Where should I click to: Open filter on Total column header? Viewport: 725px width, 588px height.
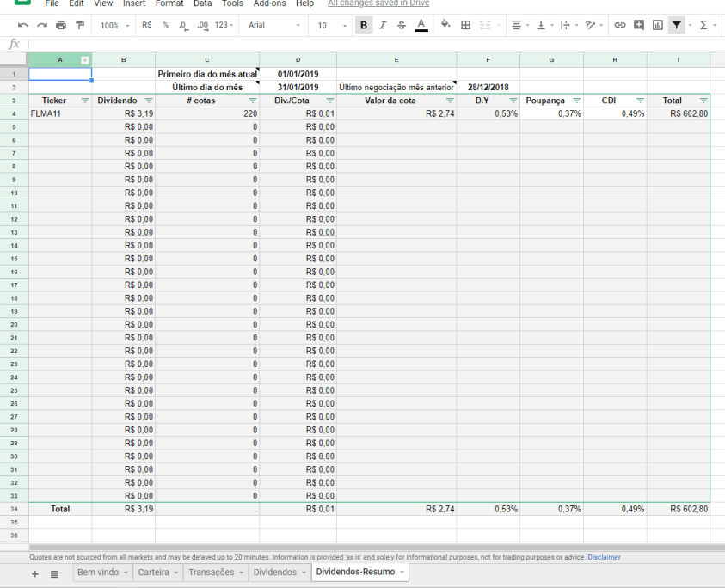coord(703,101)
